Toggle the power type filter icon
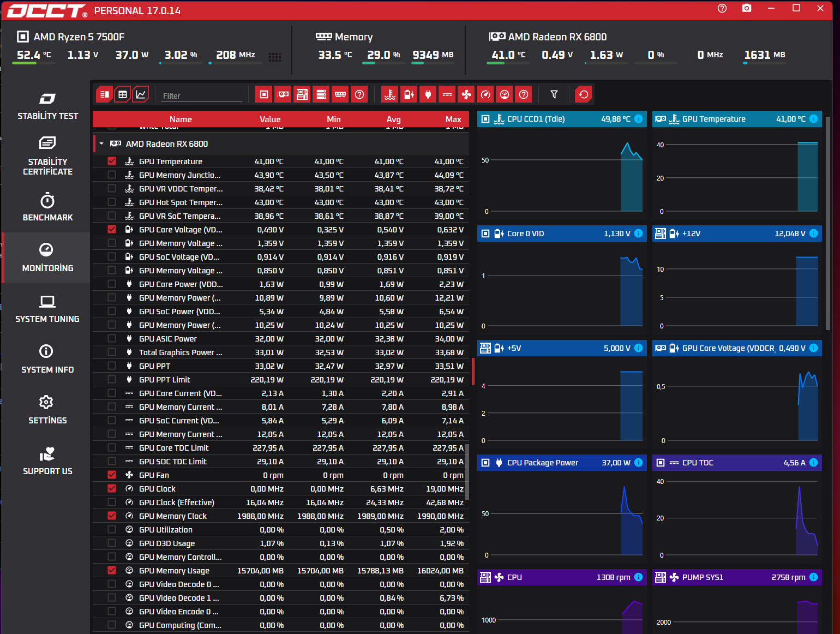The image size is (840, 634). [x=428, y=94]
